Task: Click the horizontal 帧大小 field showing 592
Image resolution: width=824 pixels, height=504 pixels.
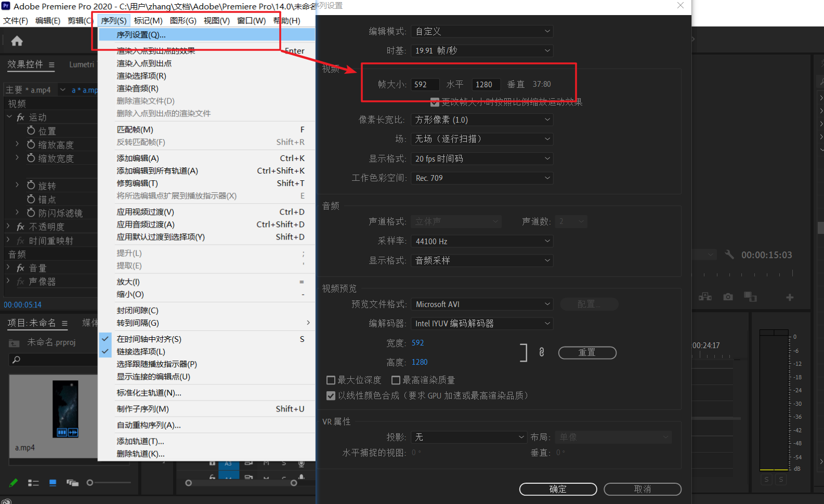Action: [425, 84]
